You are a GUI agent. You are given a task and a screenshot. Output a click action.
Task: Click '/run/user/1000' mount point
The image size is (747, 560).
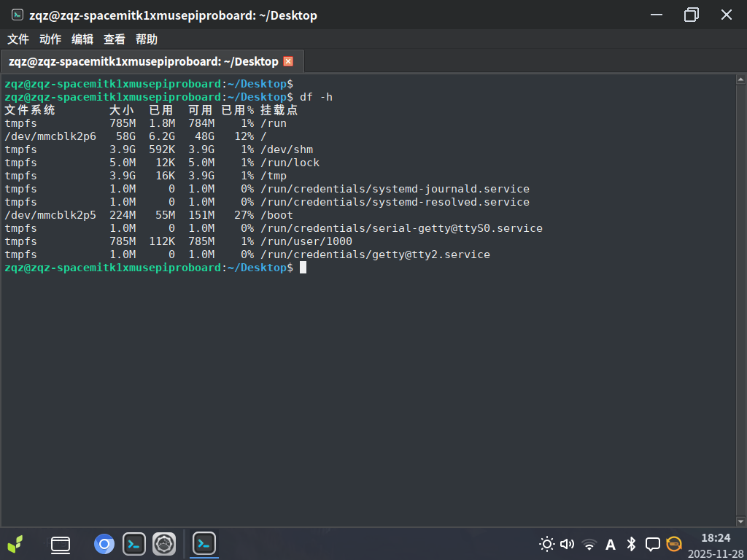click(x=306, y=241)
